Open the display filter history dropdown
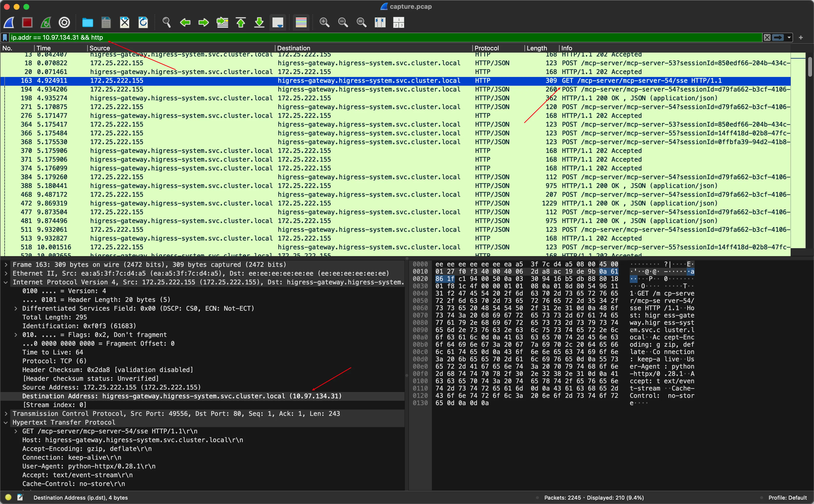Screen dimensions: 814x504 [789, 38]
